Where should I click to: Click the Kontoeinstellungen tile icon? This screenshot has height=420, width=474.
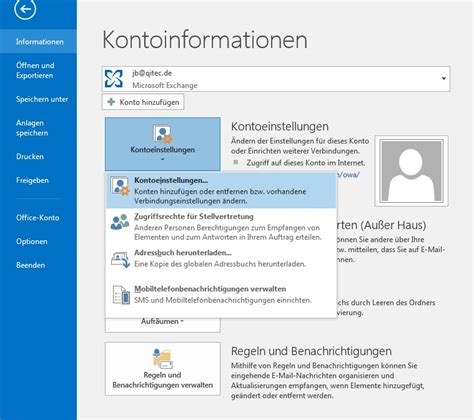pyautogui.click(x=162, y=134)
